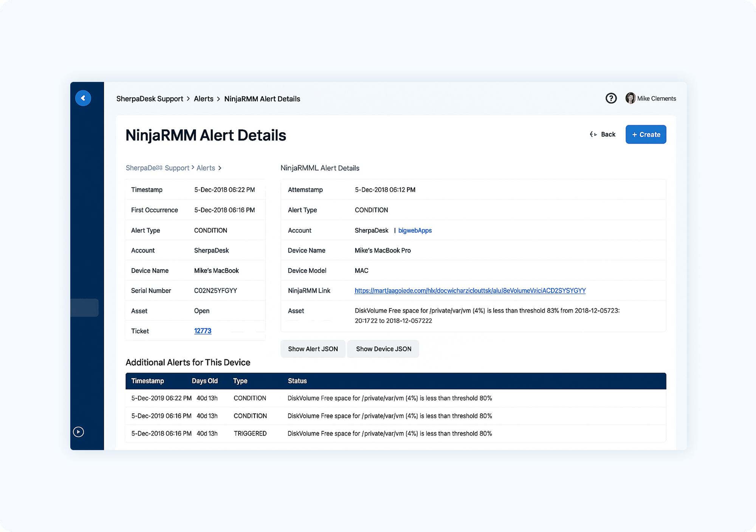Select alert row 5-Dec-2019 06:16 PM
Viewport: 756px width, 532px height.
point(396,416)
